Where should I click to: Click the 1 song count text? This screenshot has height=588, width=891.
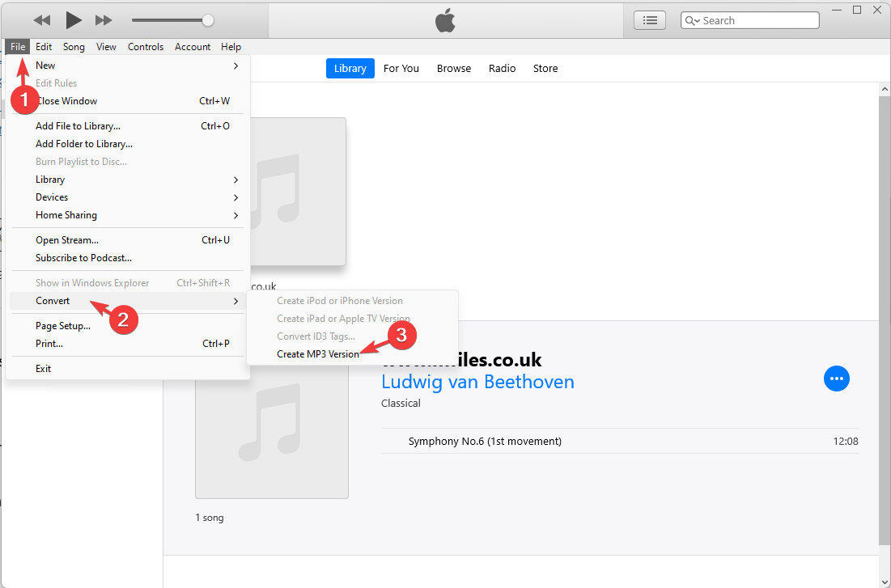210,518
